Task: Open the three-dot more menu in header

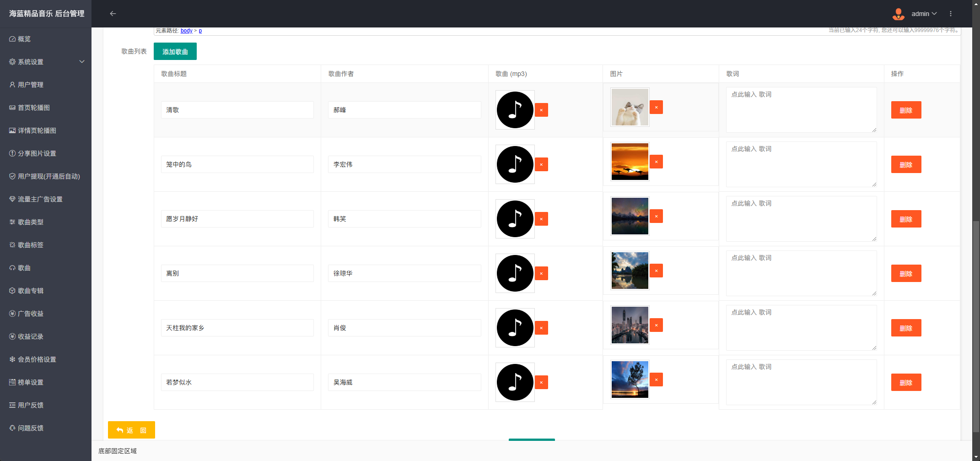Action: tap(951, 14)
